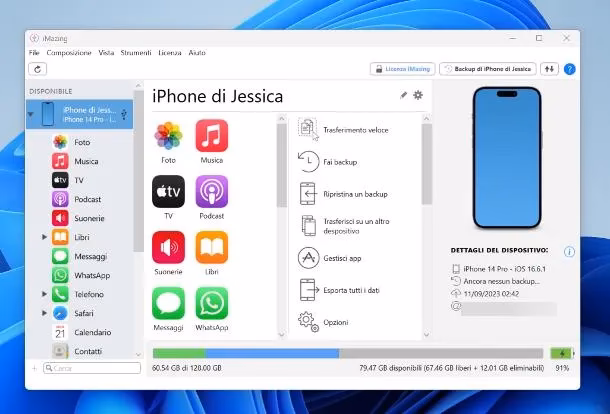Open device settings gear icon

pos(418,95)
